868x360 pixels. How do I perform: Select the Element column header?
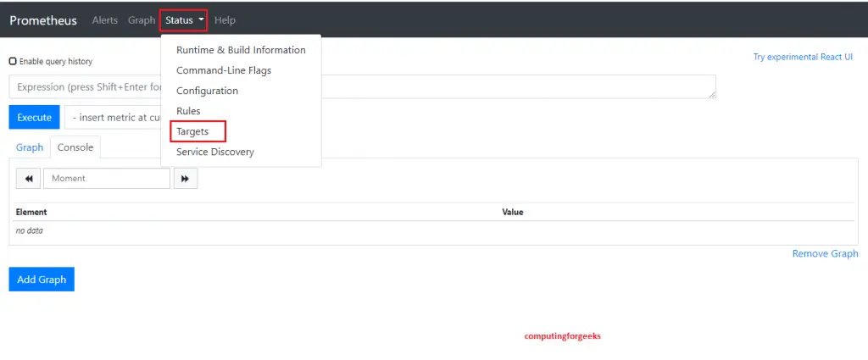[x=31, y=212]
